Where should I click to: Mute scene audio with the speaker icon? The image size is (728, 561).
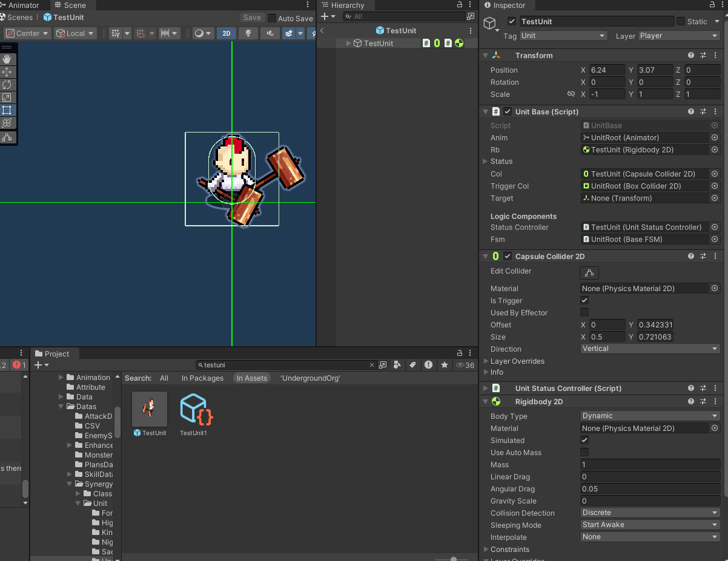click(270, 33)
